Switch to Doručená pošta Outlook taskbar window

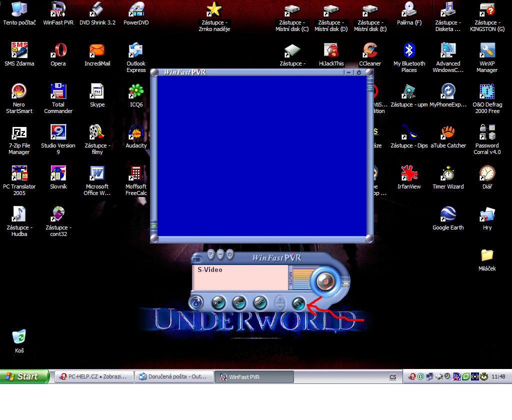tap(174, 377)
